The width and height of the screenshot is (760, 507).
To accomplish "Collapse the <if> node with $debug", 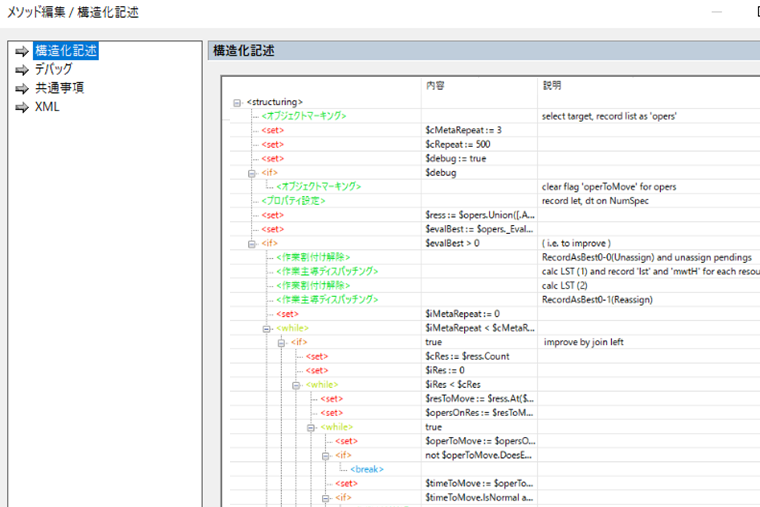I will pyautogui.click(x=252, y=174).
